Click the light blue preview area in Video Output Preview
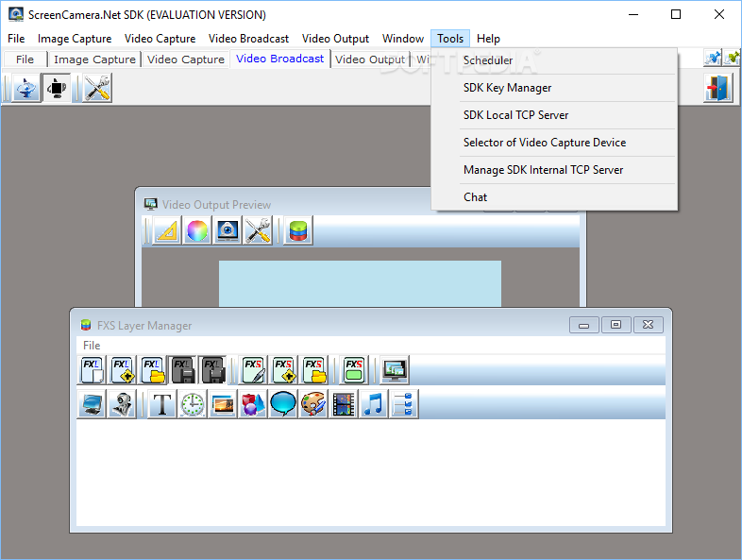 click(x=360, y=283)
